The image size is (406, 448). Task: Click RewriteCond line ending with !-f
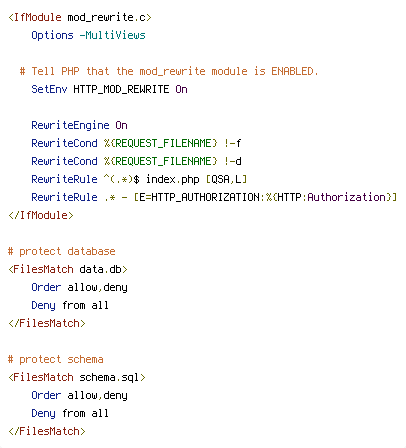coord(136,143)
